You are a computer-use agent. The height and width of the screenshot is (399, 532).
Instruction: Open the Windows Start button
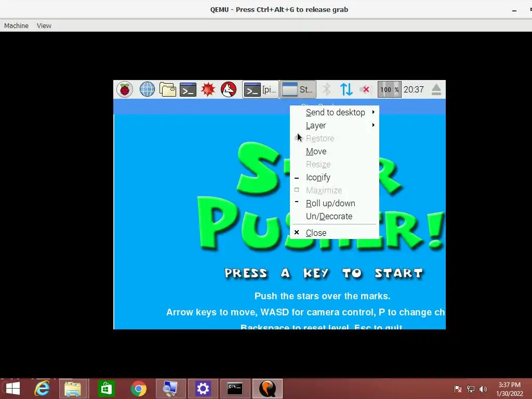13,389
